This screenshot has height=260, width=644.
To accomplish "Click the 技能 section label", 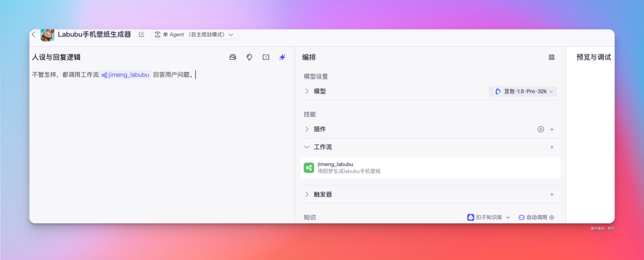I will [x=310, y=114].
